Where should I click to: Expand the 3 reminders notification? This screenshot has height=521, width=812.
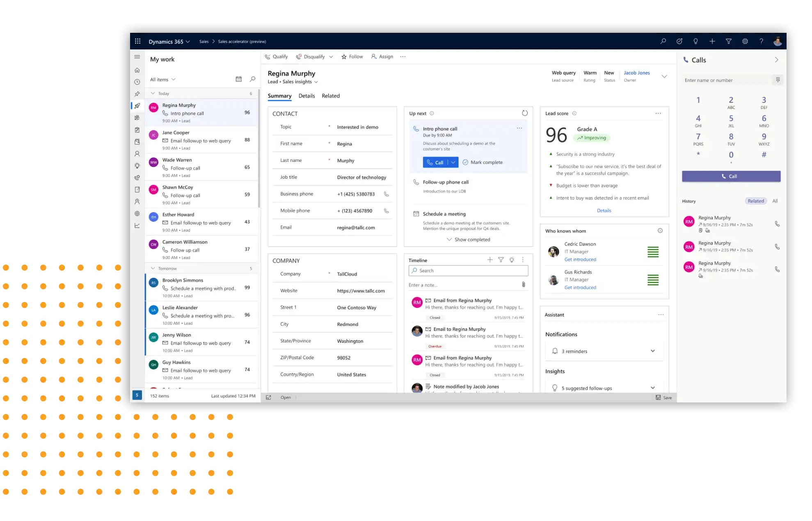tap(652, 351)
